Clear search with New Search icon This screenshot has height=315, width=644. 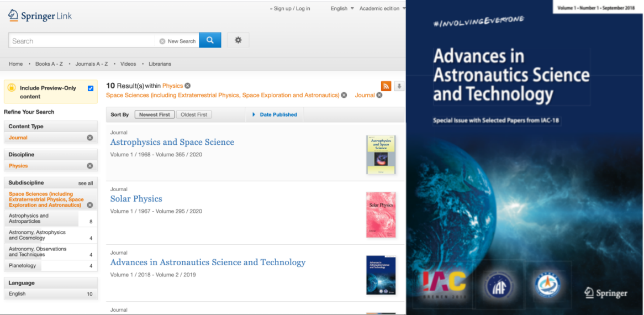162,41
